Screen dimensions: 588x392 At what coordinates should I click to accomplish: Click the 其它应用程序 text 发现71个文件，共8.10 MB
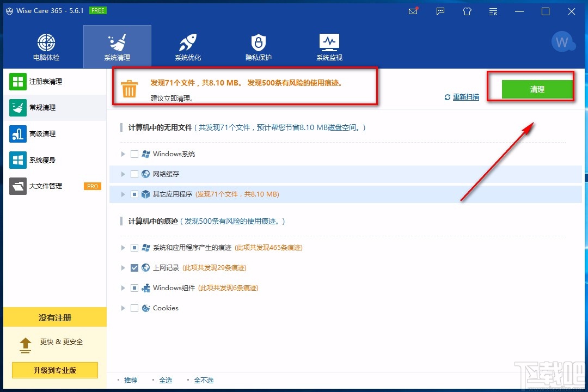[x=237, y=194]
